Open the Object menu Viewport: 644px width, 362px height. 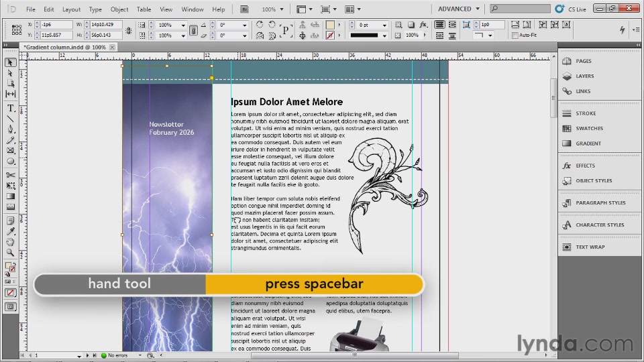click(119, 9)
